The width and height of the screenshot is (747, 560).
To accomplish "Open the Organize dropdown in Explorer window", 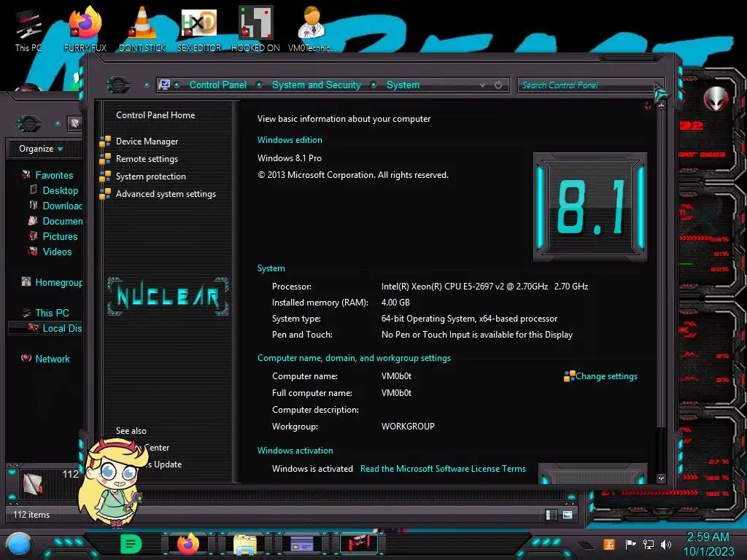I will [x=41, y=149].
